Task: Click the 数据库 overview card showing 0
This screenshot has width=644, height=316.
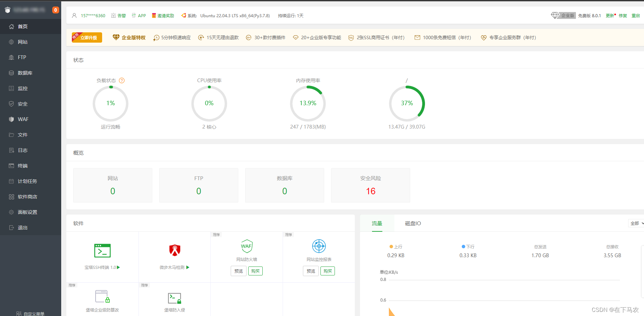Action: pos(285,185)
